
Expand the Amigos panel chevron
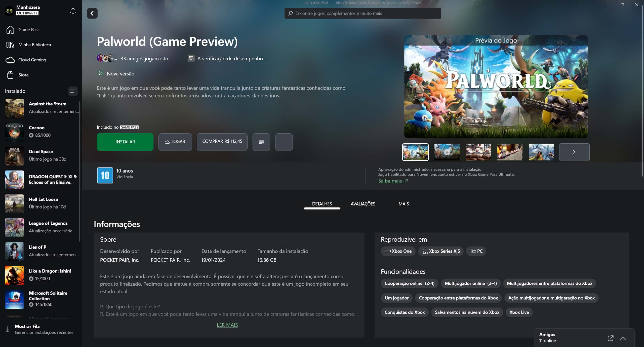[623, 338]
